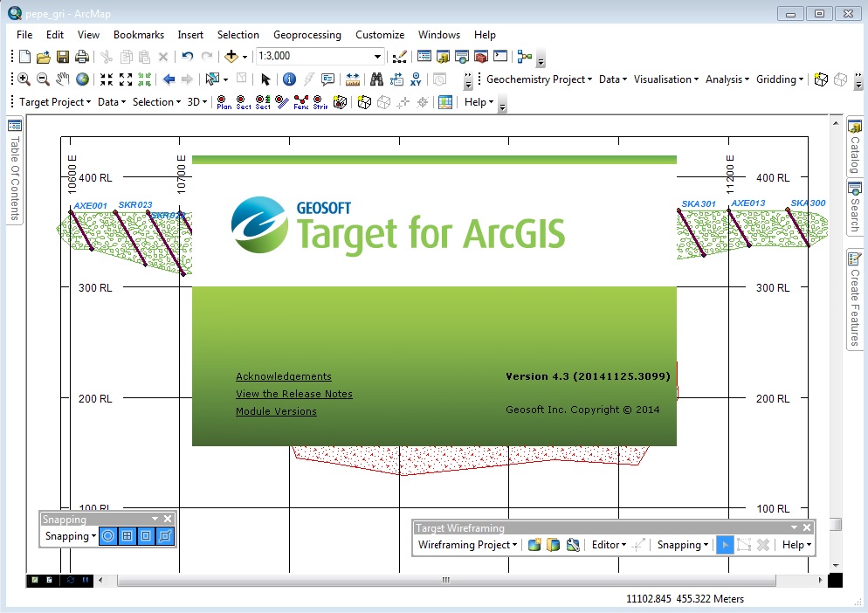
Task: Print the map document
Action: 82,56
